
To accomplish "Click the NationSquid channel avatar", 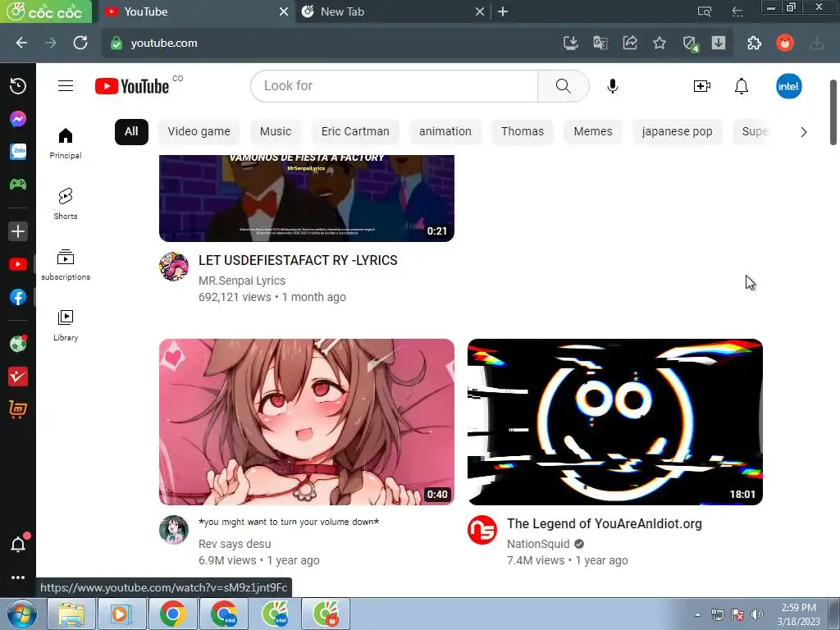I will [x=482, y=530].
